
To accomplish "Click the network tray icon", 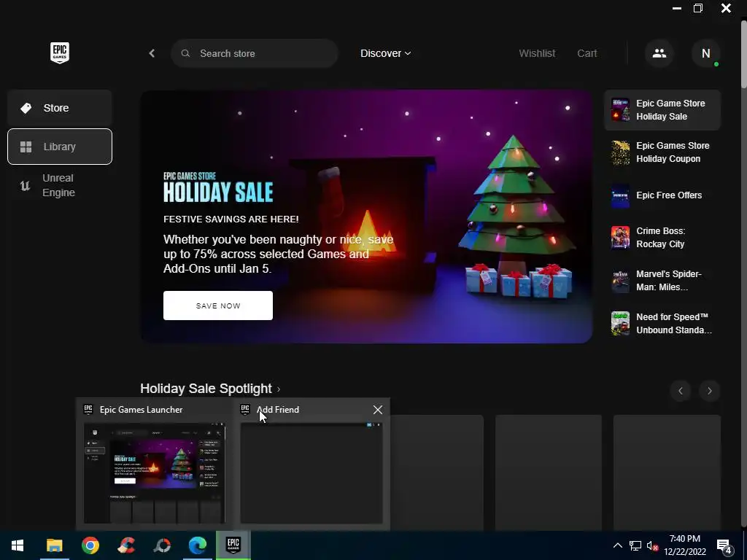I will point(635,545).
